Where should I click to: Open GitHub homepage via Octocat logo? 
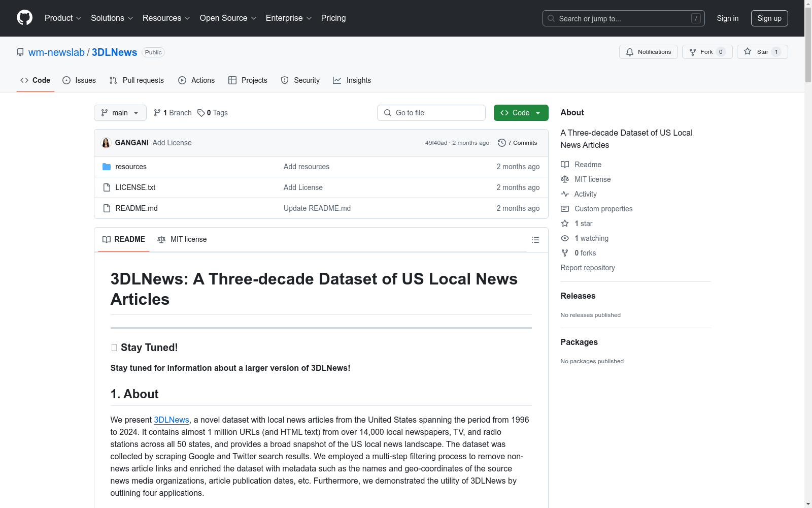coord(24,18)
